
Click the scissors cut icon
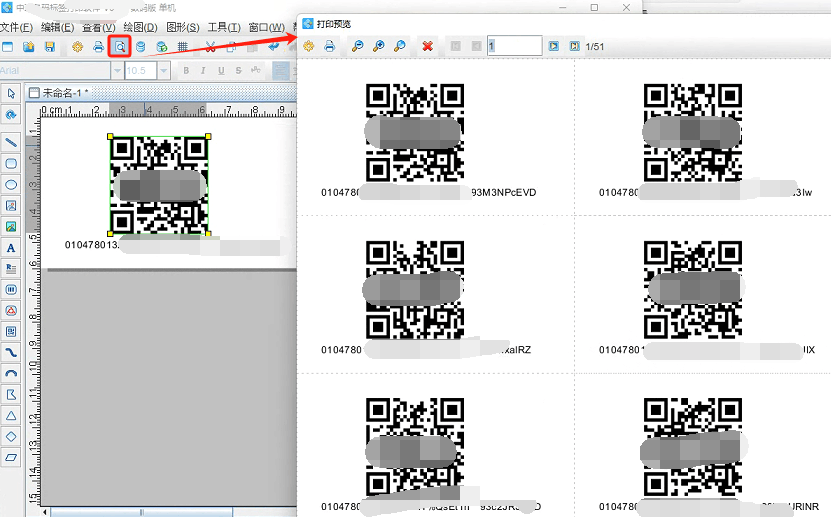pos(210,47)
